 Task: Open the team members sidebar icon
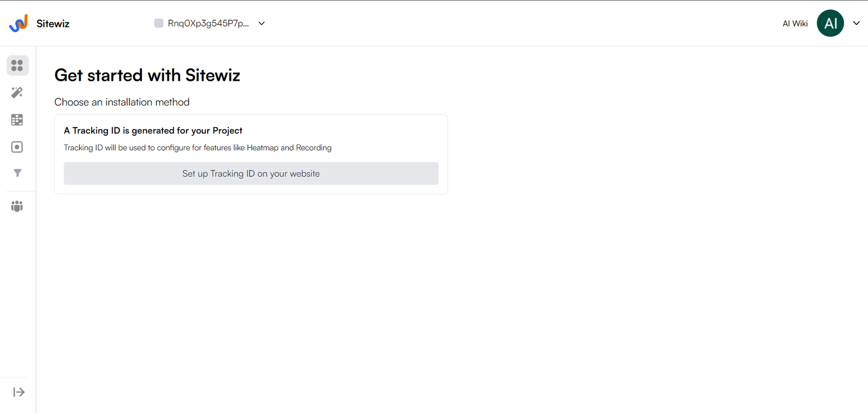(17, 206)
